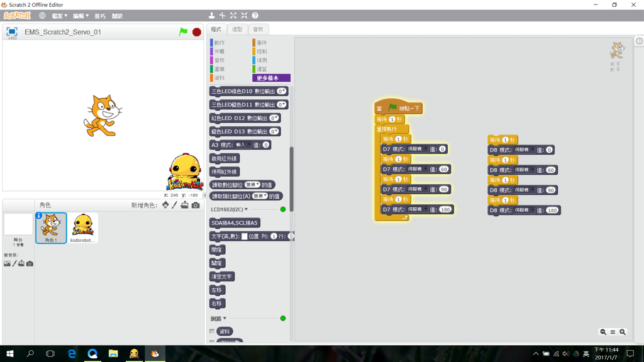Select the kodorobot sprite thumbnail

pos(82,228)
